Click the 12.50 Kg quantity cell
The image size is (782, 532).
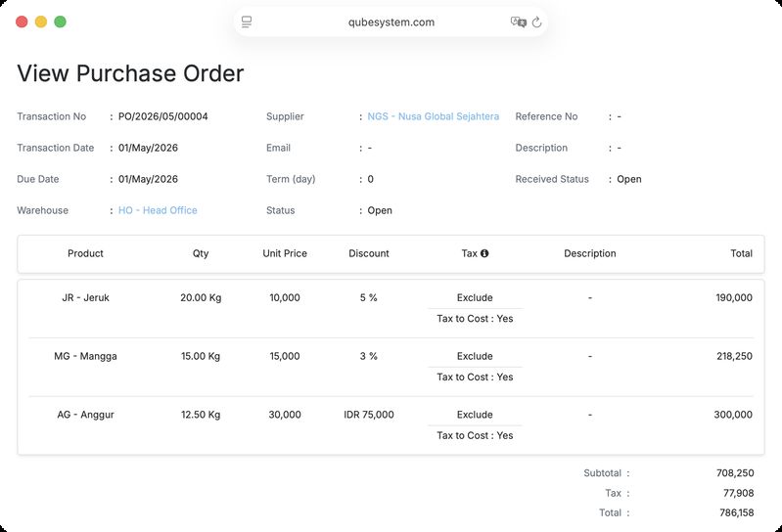point(201,414)
